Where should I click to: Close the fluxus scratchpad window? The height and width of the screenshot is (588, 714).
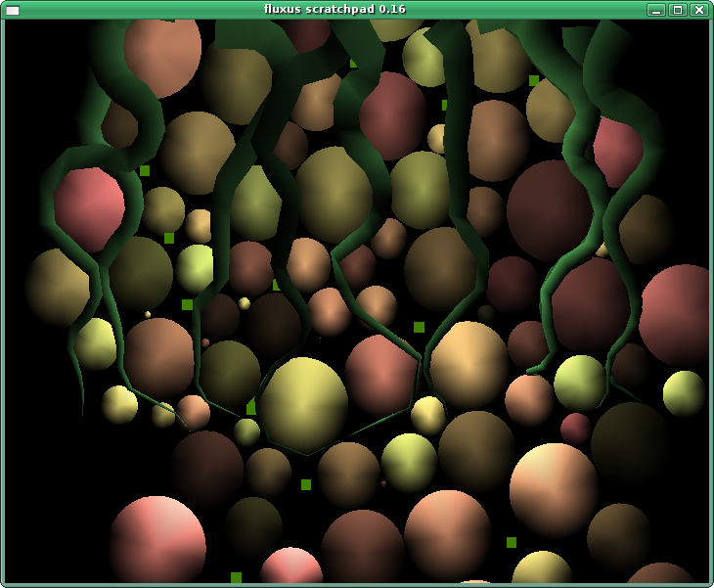pyautogui.click(x=699, y=10)
